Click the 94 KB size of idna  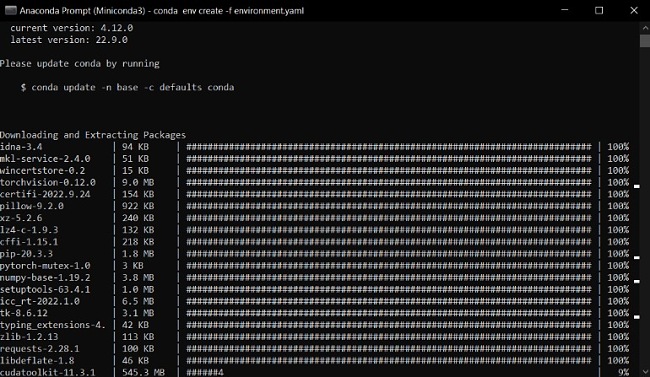click(136, 147)
